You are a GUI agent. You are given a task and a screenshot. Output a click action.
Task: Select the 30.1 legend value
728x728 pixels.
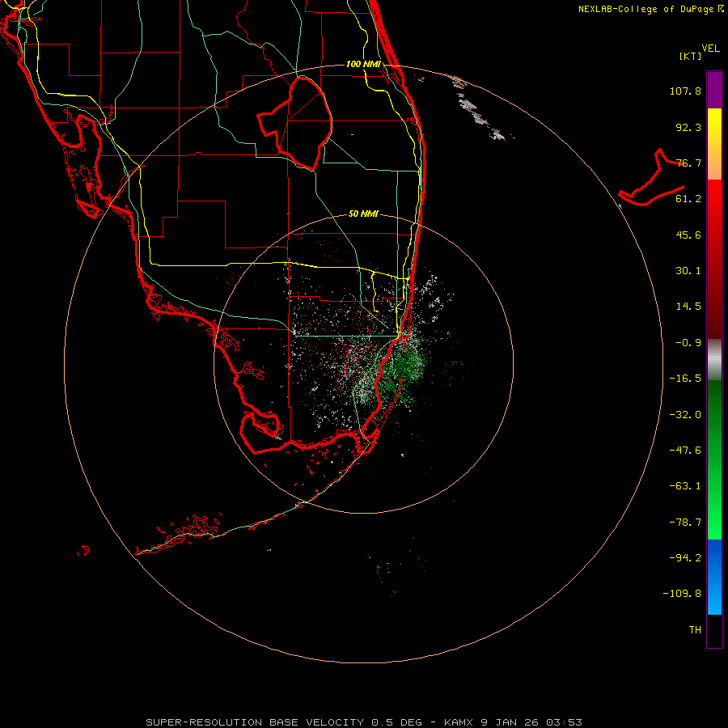pyautogui.click(x=688, y=271)
